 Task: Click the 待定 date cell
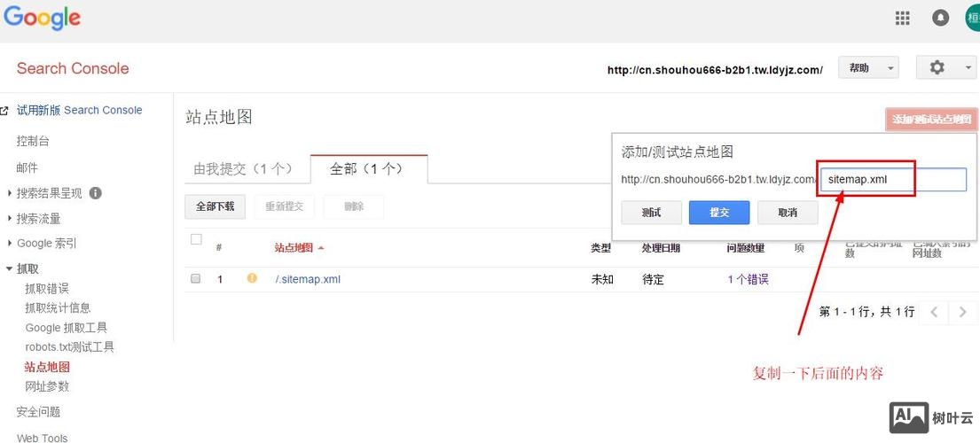(653, 279)
